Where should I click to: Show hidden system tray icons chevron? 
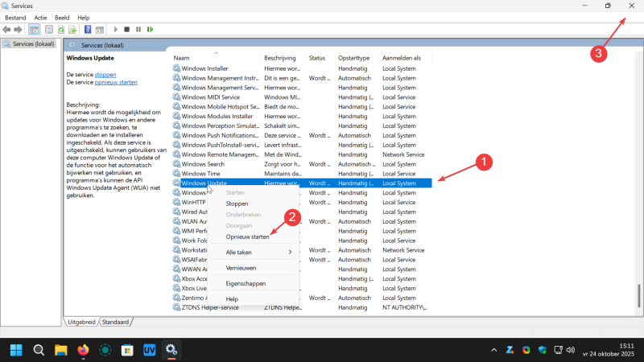click(493, 350)
